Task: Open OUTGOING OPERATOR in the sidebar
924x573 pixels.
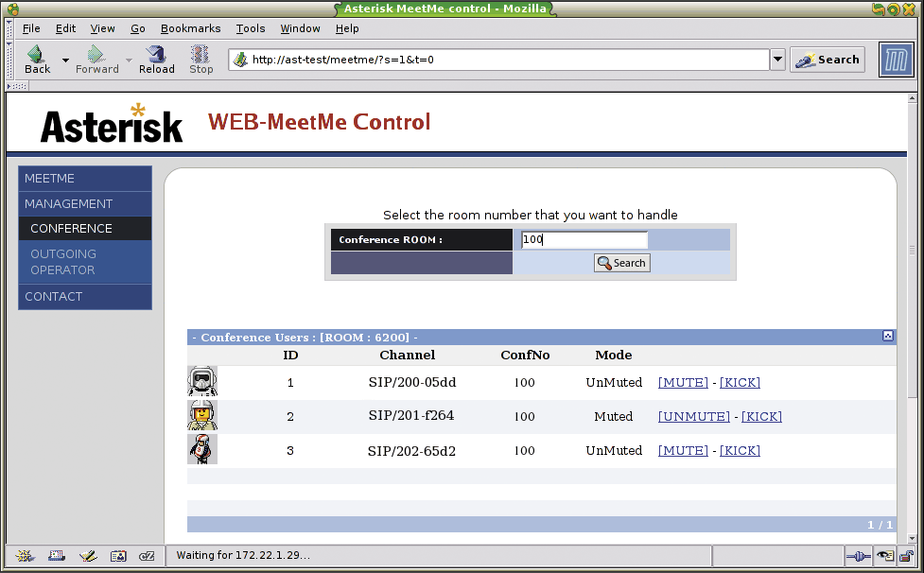Action: coord(85,262)
